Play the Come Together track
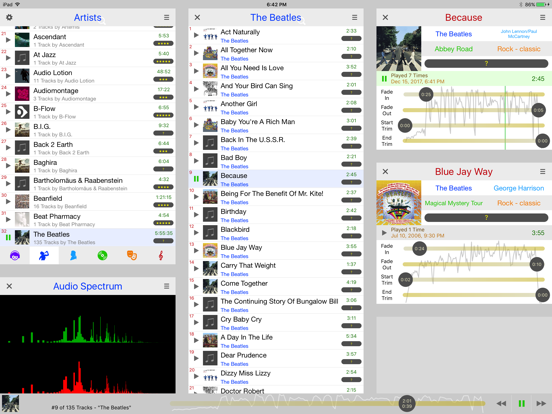Viewport: 552px width, 414px height. 196,287
